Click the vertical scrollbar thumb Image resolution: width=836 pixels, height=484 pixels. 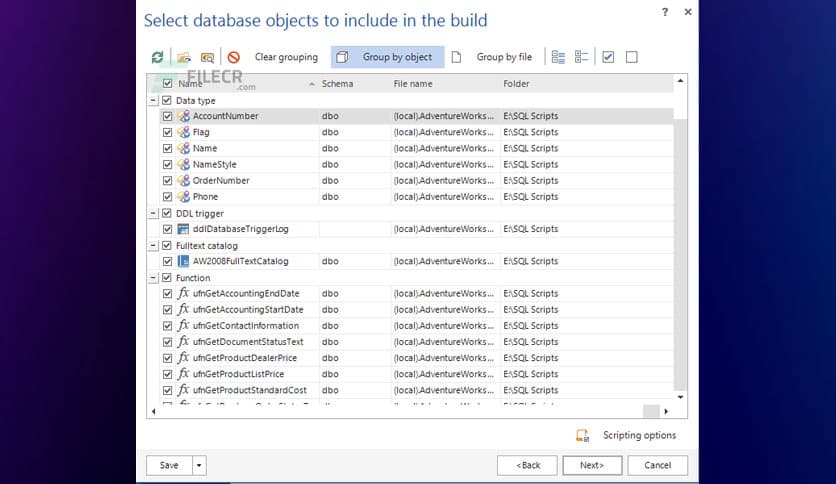(x=680, y=253)
